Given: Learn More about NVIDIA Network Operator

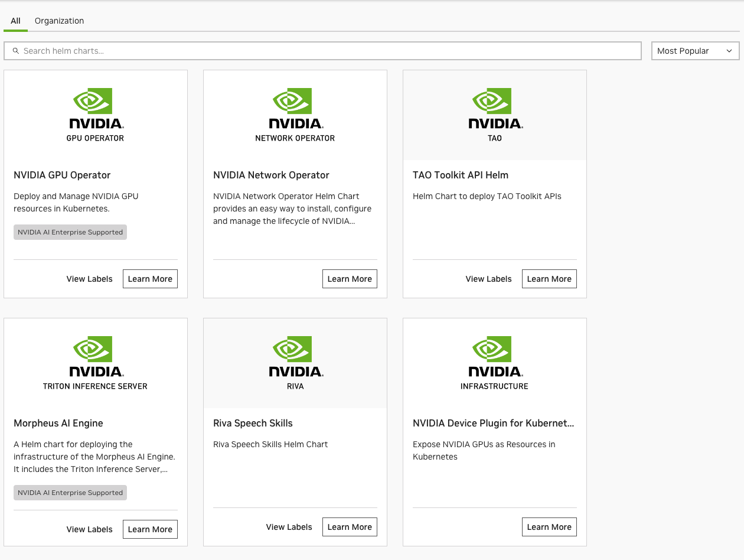Looking at the screenshot, I should (350, 279).
